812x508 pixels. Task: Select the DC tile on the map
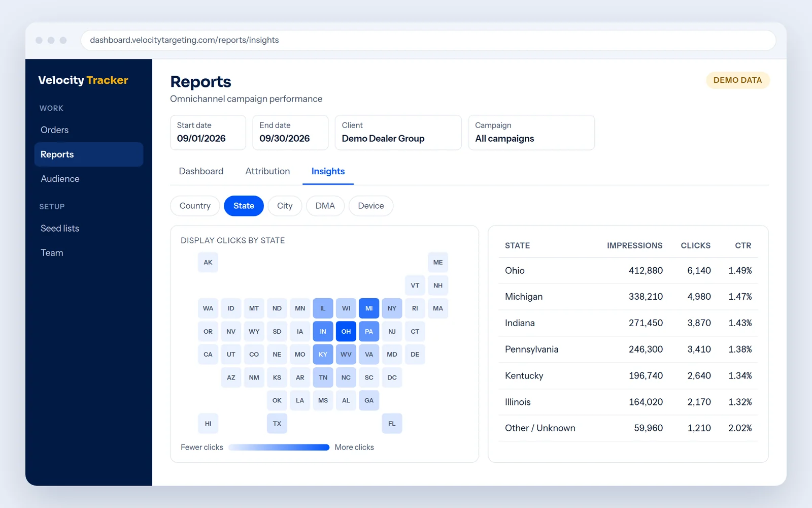click(x=392, y=377)
